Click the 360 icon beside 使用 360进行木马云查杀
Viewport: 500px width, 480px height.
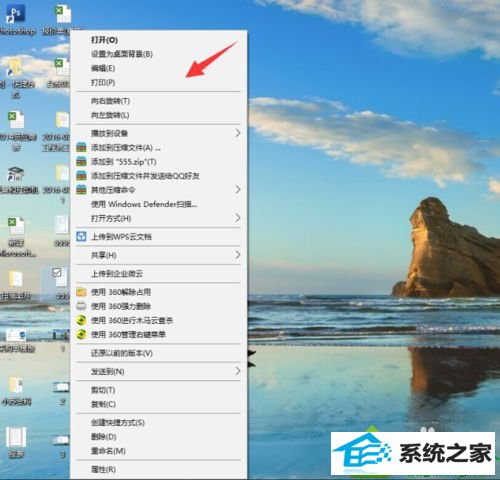(x=81, y=320)
